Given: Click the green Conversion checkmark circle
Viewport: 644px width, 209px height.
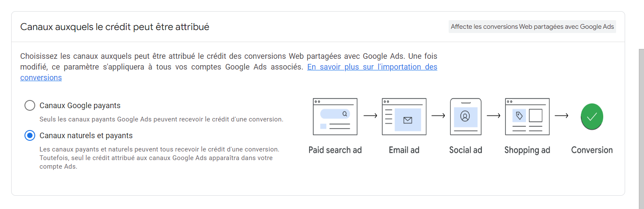Looking at the screenshot, I should tap(592, 116).
